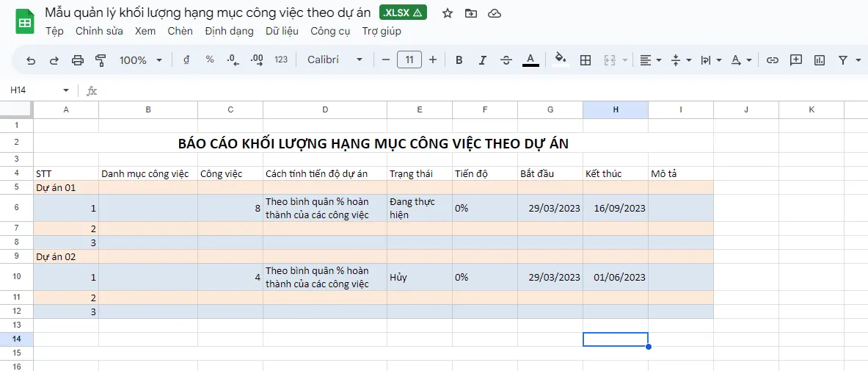868x371 pixels.
Task: Open the Xem menu
Action: click(x=145, y=31)
